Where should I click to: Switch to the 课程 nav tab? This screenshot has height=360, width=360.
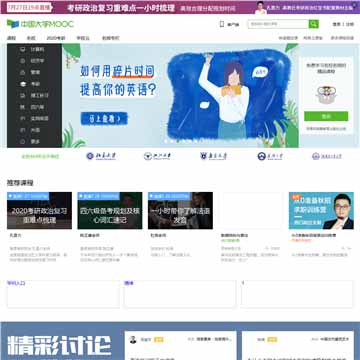pyautogui.click(x=11, y=38)
